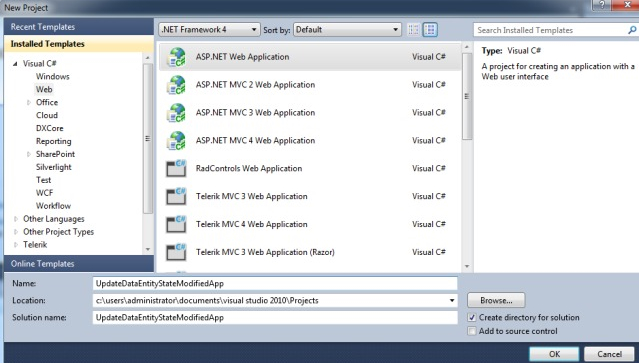Viewport: 639px width, 363px height.
Task: Click the search magnifier icon
Action: [x=632, y=30]
